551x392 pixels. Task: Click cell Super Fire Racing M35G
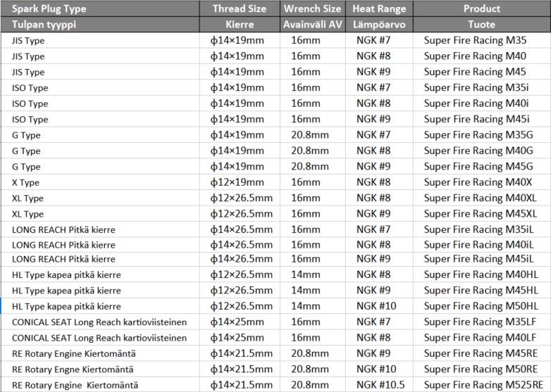pyautogui.click(x=482, y=135)
